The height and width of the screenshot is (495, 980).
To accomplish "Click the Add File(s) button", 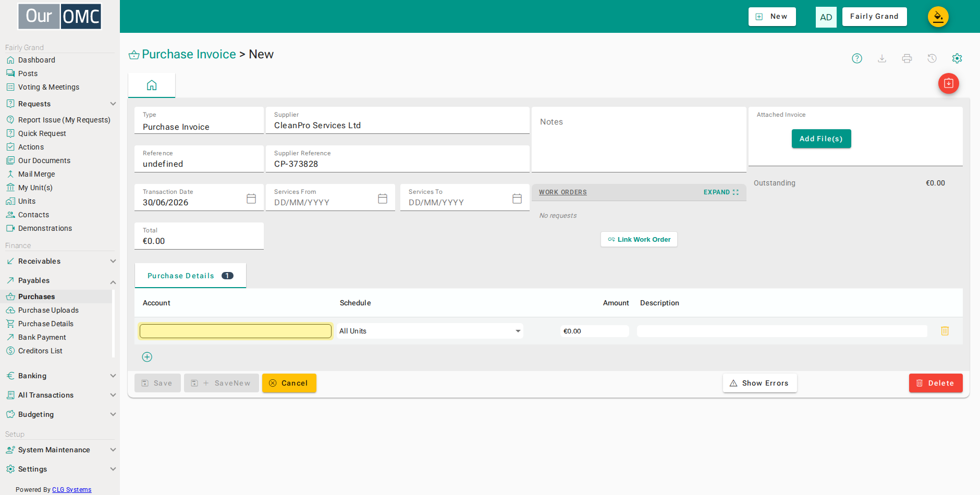I will (x=821, y=139).
